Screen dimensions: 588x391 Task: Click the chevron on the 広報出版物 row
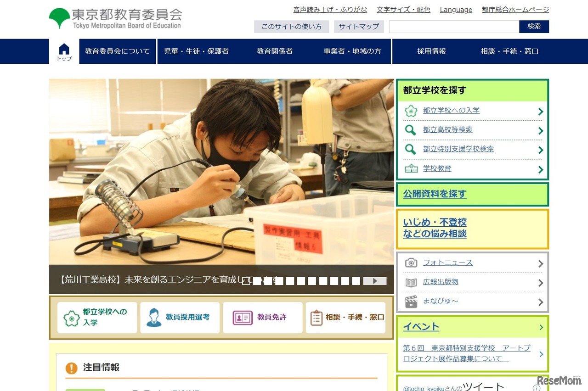click(541, 283)
